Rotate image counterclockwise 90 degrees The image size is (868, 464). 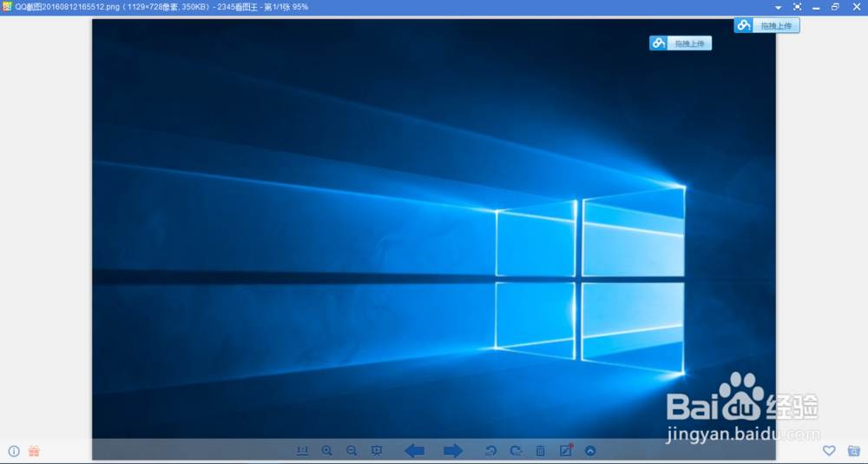[x=490, y=451]
